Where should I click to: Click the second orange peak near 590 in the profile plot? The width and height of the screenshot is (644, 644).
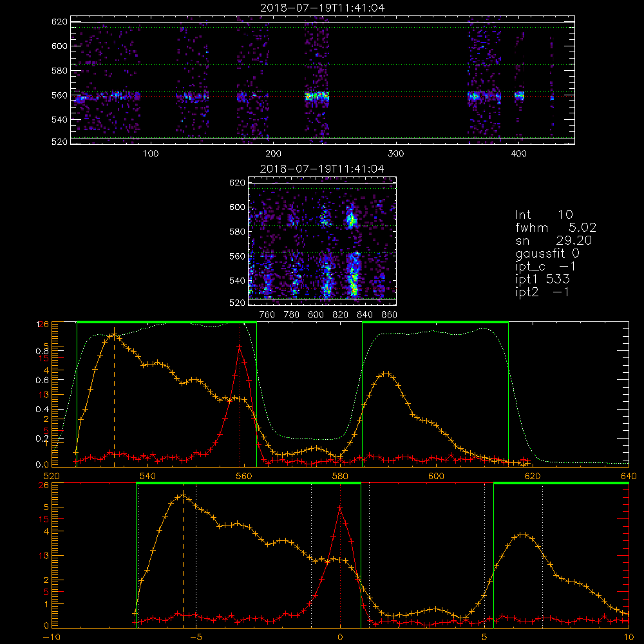coord(386,374)
